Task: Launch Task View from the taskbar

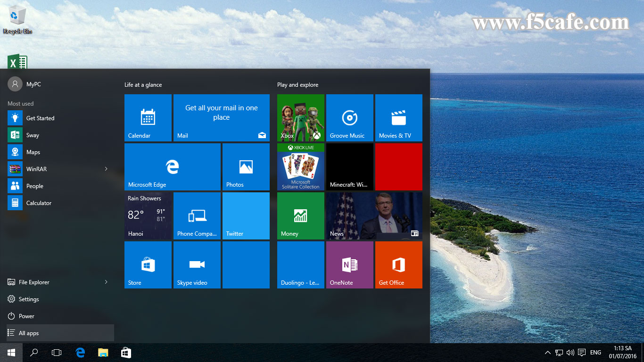Action: [x=57, y=352]
